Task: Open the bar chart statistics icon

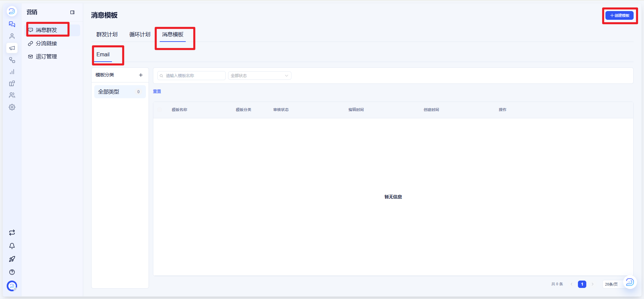Action: pos(12,72)
